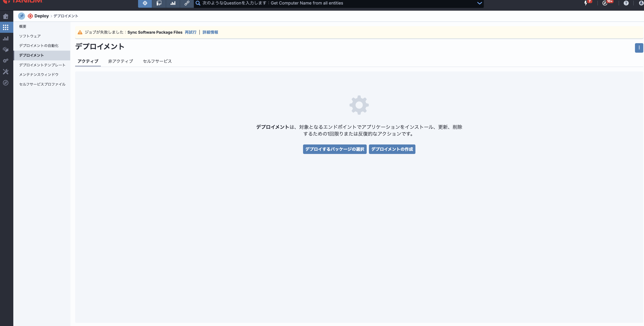The height and width of the screenshot is (326, 644).
Task: Open デプロイメントテンプレート in the side menu
Action: (42, 65)
